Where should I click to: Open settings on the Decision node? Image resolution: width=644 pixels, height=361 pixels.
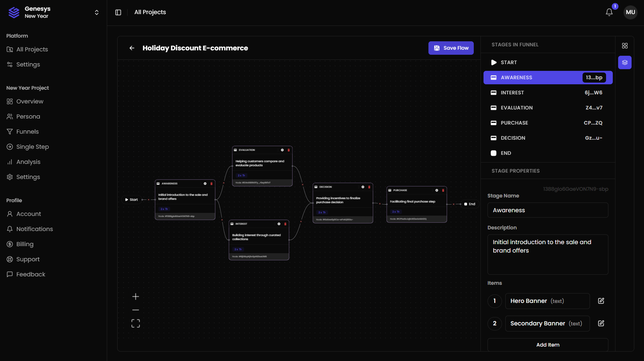(x=363, y=187)
